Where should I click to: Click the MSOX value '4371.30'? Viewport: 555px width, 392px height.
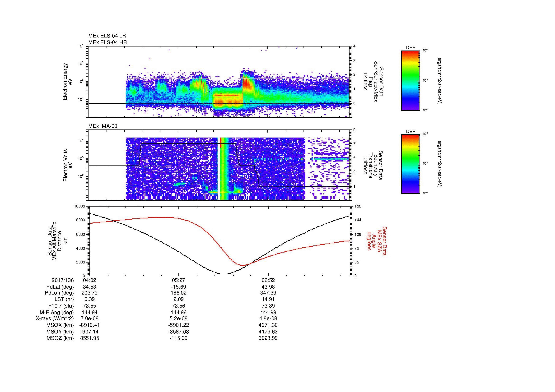(268, 325)
